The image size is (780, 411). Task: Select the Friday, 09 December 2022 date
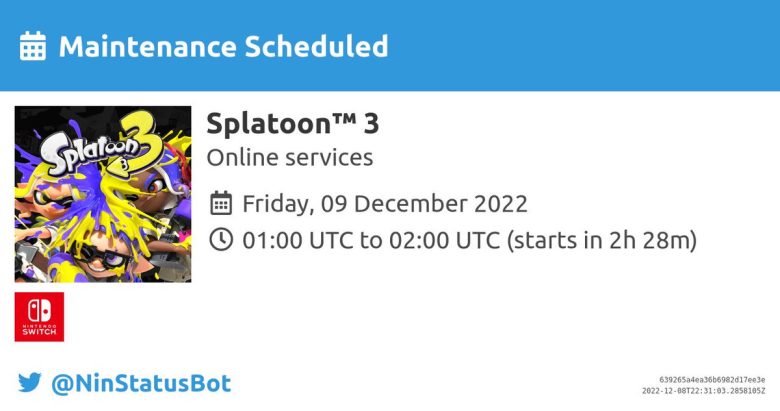[x=385, y=204]
